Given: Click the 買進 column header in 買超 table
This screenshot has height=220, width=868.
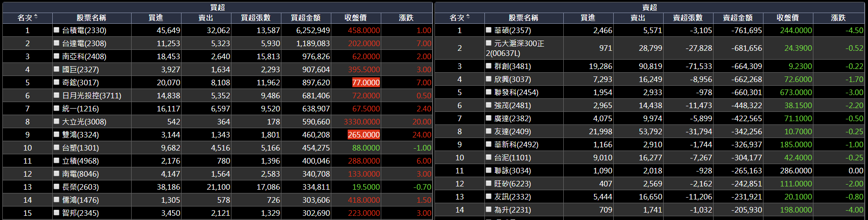Looking at the screenshot, I should point(156,18).
